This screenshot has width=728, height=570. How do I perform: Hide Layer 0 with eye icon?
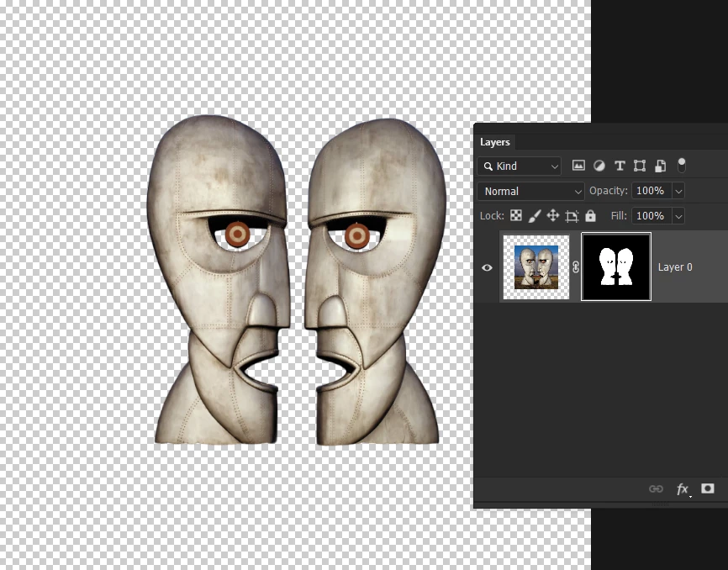click(x=487, y=267)
